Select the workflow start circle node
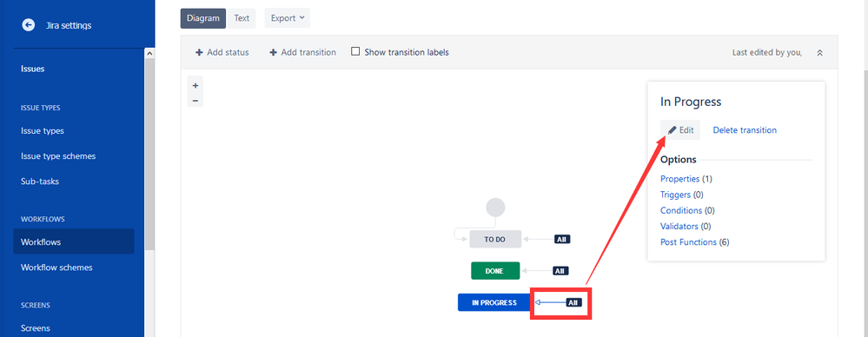 point(495,208)
